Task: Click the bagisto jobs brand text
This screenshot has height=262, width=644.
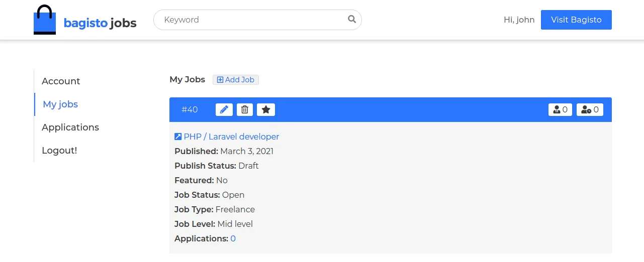Action: [x=100, y=23]
